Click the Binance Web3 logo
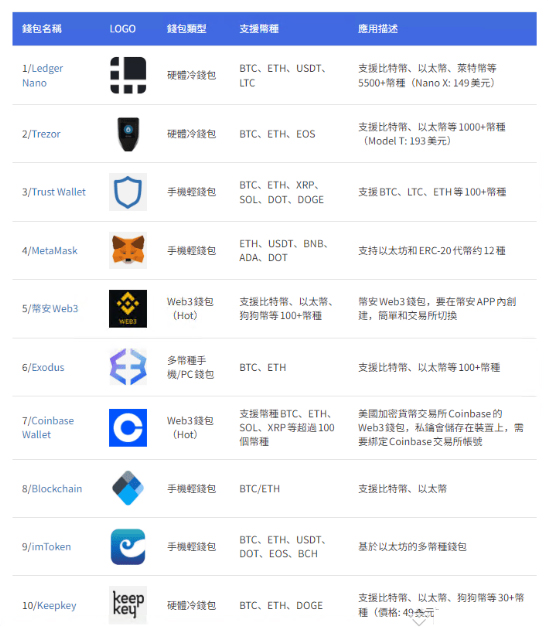Screen dimensions: 548x627 click(x=128, y=309)
